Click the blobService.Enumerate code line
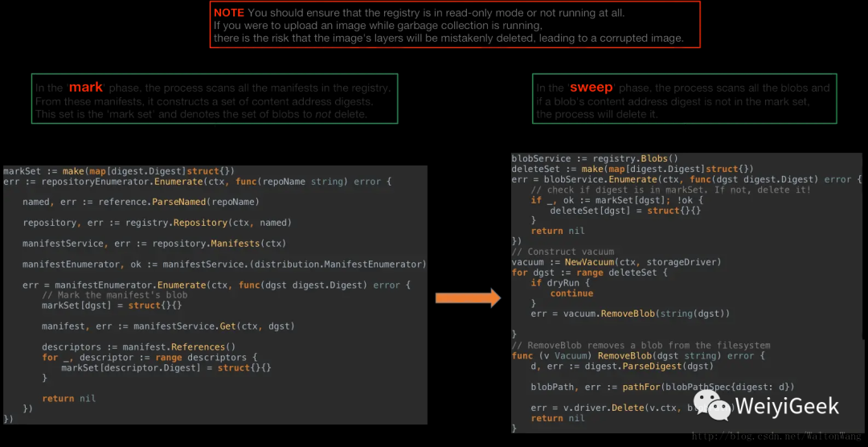Screen dimensions: 868x447 pos(686,179)
